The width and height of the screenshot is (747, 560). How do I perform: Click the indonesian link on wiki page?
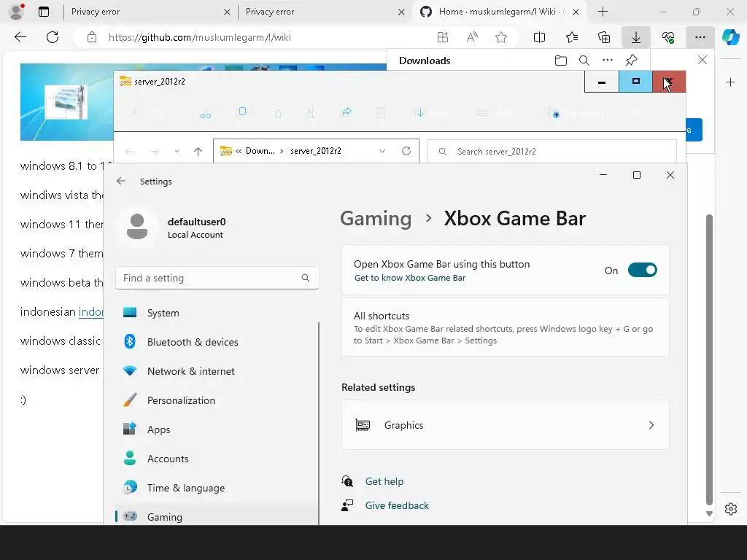90,311
